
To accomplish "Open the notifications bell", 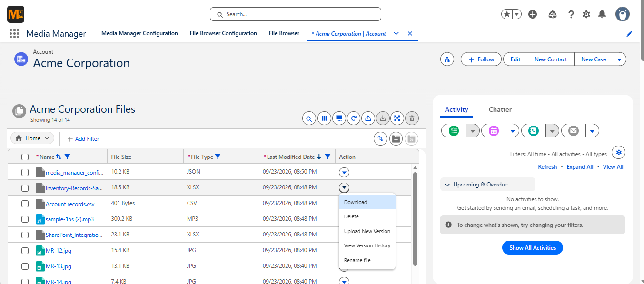I will pos(602,14).
